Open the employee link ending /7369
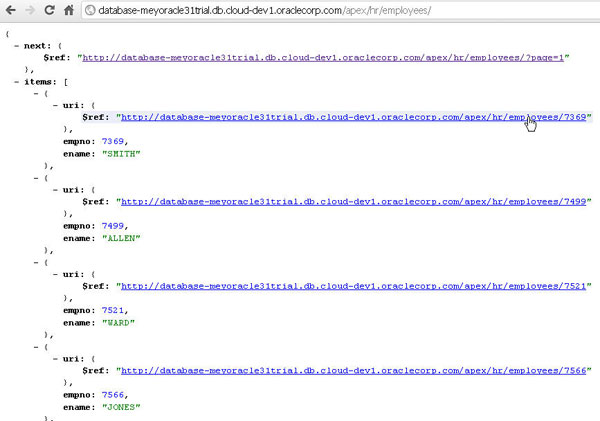Image resolution: width=600 pixels, height=421 pixels. point(354,117)
